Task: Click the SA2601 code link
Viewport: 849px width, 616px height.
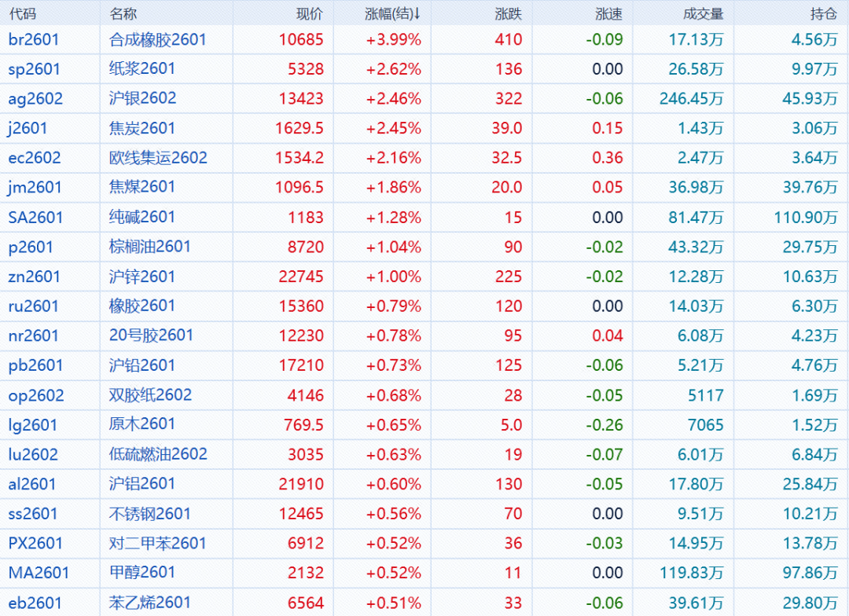Action: point(35,218)
